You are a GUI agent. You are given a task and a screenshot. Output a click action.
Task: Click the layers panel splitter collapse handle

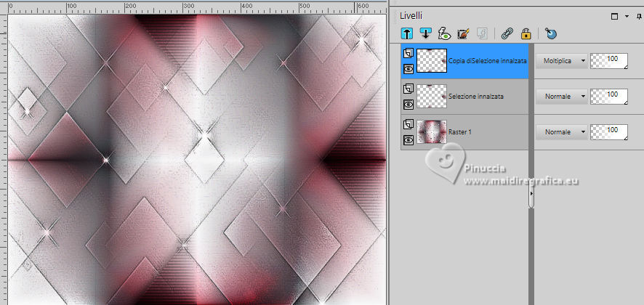coord(531,192)
